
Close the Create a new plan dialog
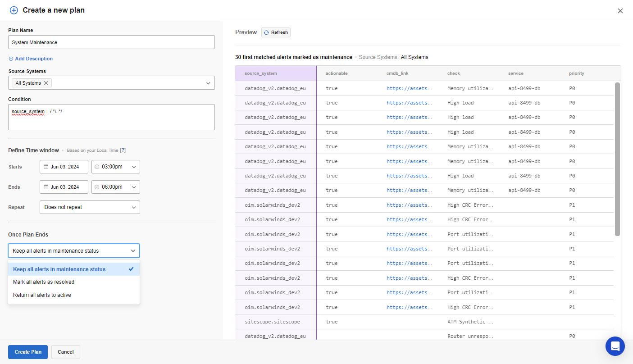[x=620, y=11]
